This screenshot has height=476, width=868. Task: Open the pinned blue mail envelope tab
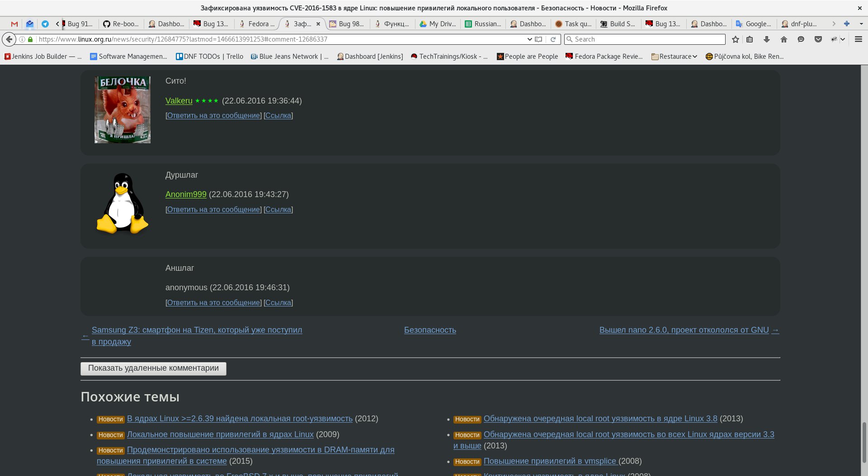(x=30, y=24)
